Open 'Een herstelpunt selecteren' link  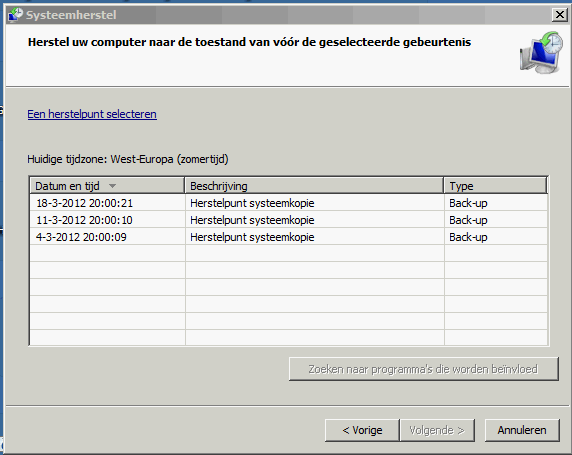(92, 114)
